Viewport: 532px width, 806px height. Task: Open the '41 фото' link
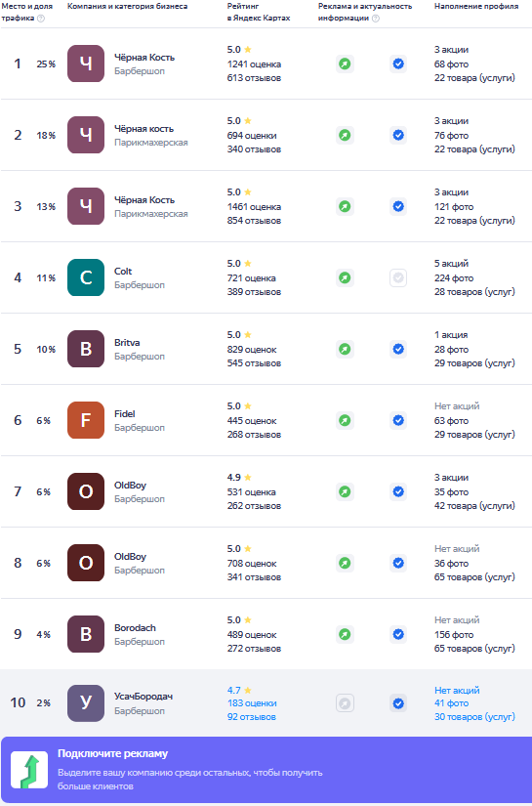click(451, 703)
